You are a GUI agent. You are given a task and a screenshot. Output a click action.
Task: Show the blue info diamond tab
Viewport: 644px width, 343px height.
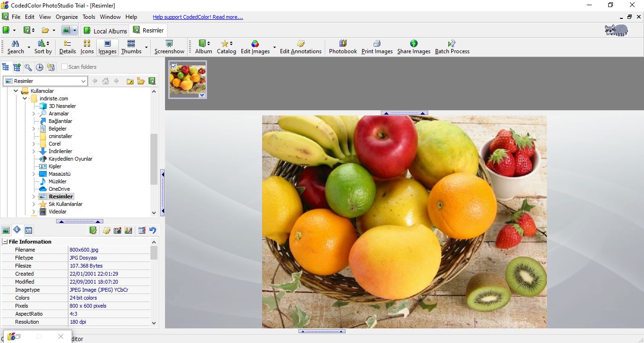(17, 230)
